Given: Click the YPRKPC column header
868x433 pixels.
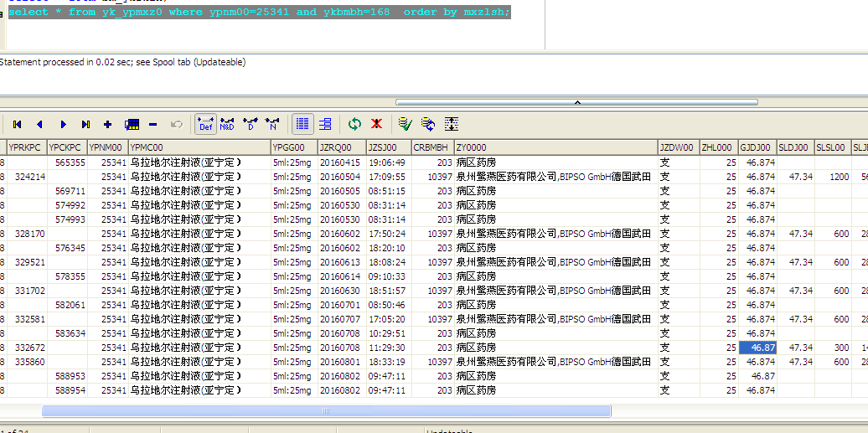Looking at the screenshot, I should point(27,148).
